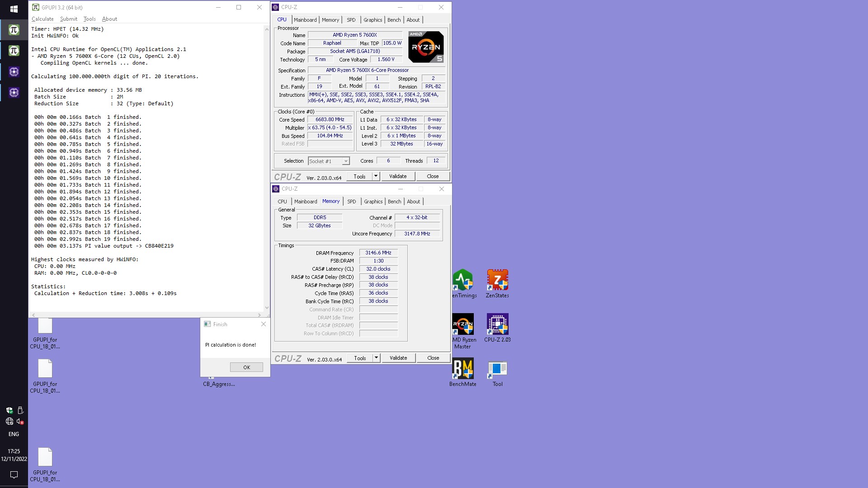Select top GPUPI_for_CPU_1B file icon
The width and height of the screenshot is (868, 488).
click(45, 333)
